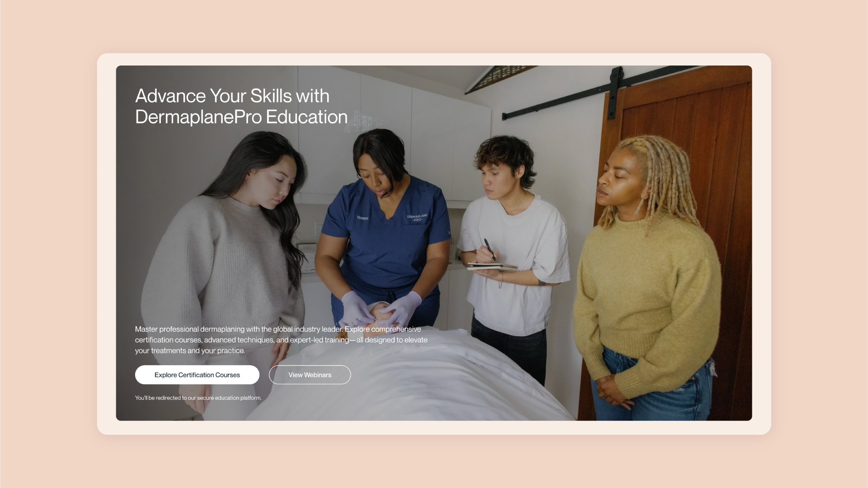
Task: Click the notebook held by the student
Action: click(x=492, y=267)
